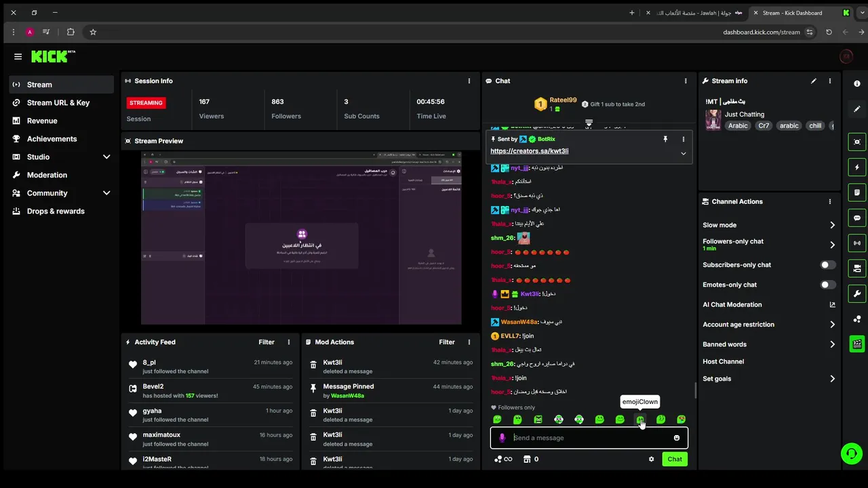
Task: Open Mod Actions Filter
Action: click(447, 342)
